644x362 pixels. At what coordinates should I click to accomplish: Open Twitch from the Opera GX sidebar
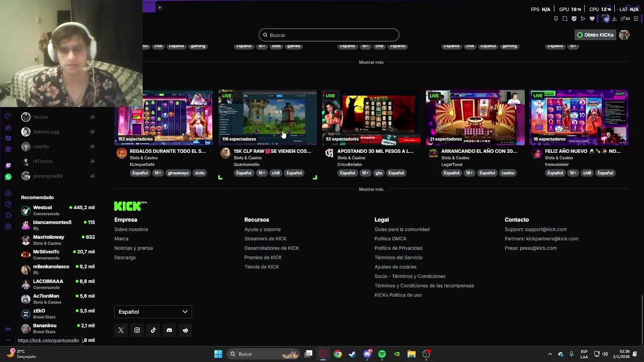coord(8,165)
